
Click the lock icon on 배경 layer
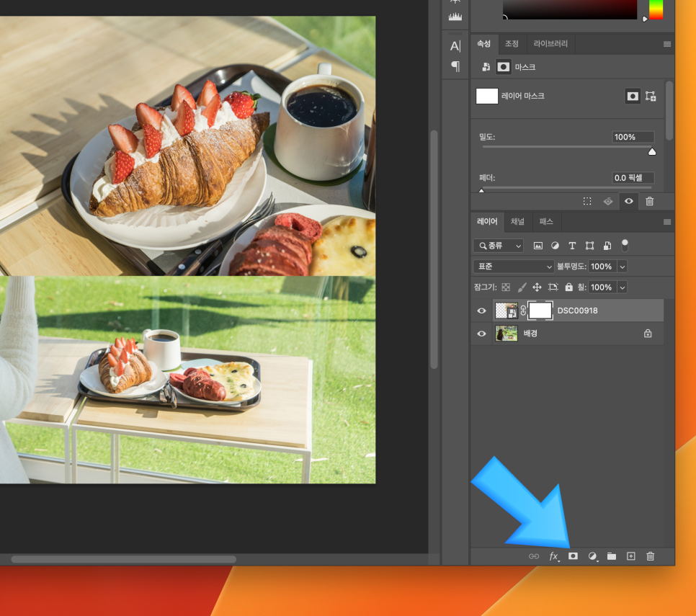tap(648, 334)
